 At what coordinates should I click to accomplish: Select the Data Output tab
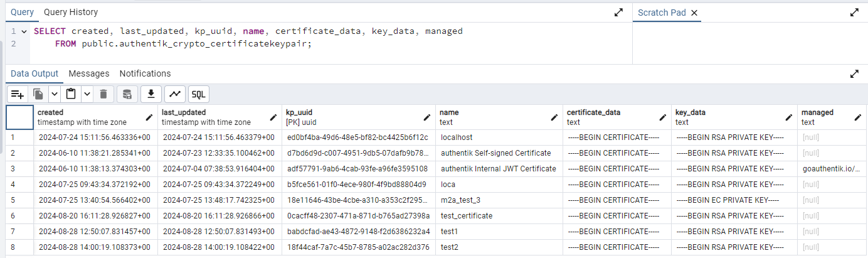34,73
